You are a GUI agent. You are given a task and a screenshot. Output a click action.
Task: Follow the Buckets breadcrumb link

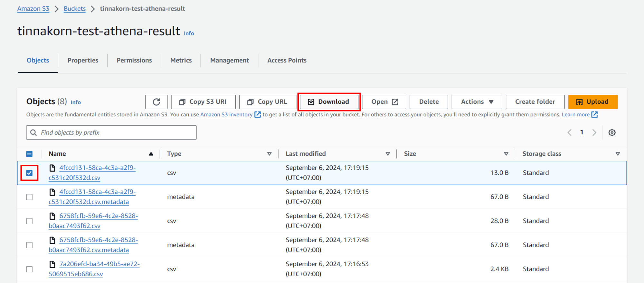[x=75, y=9]
